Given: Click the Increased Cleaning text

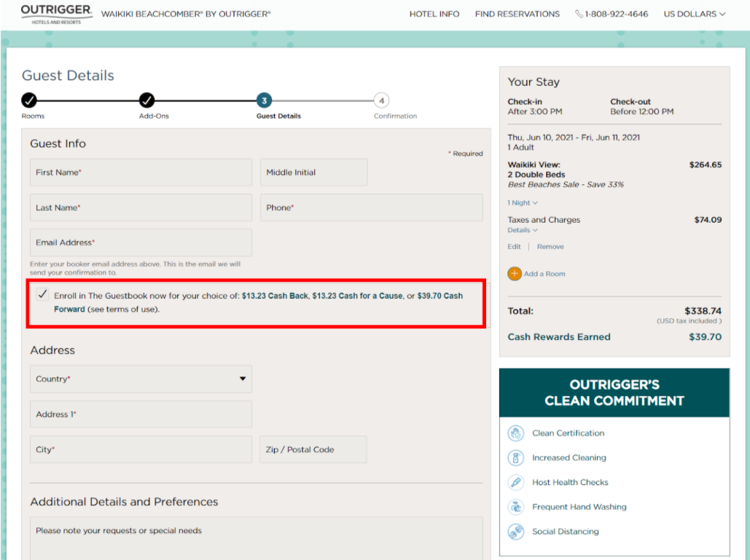Looking at the screenshot, I should (x=569, y=458).
